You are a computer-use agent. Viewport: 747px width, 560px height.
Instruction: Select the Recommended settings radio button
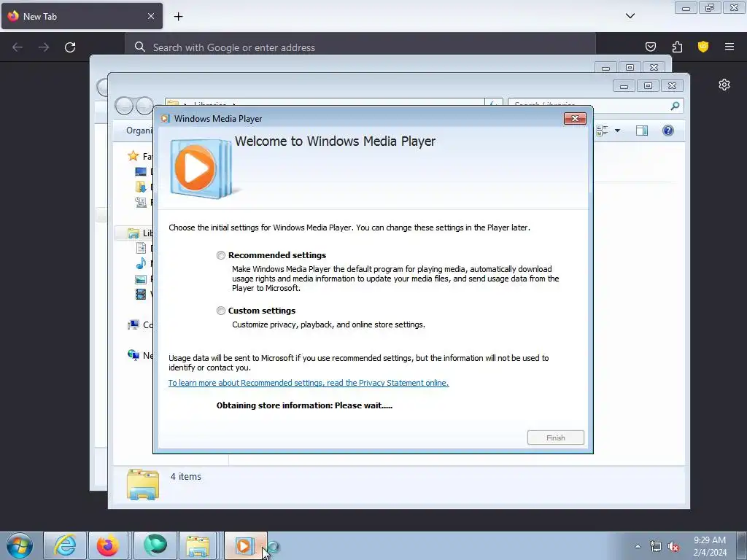pyautogui.click(x=220, y=255)
